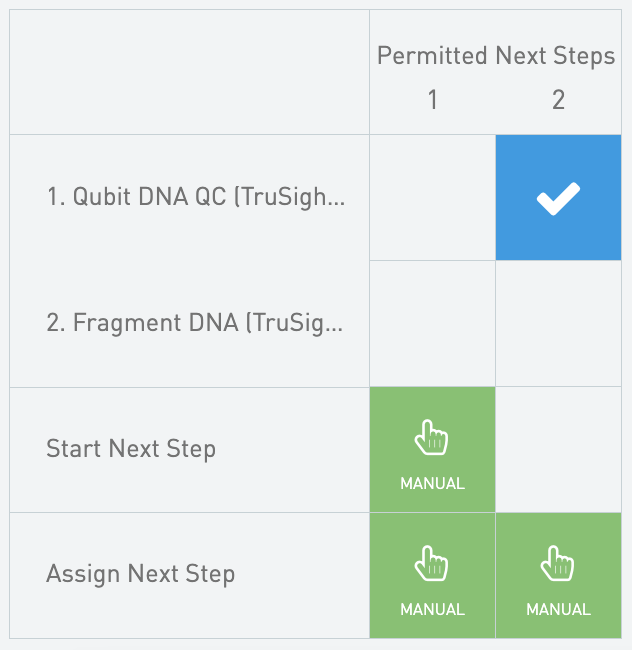
Task: Check Fragment DNA permitted step 2 cell
Action: pos(558,323)
